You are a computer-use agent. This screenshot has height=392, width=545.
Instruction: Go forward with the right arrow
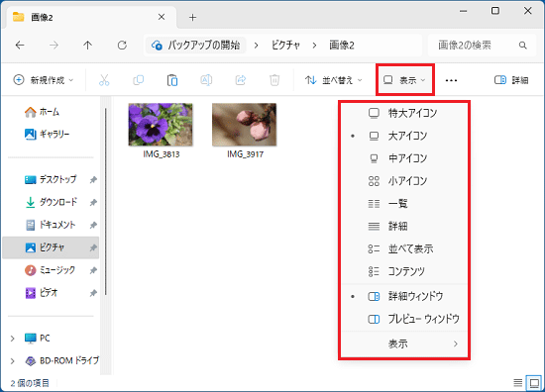pyautogui.click(x=54, y=46)
